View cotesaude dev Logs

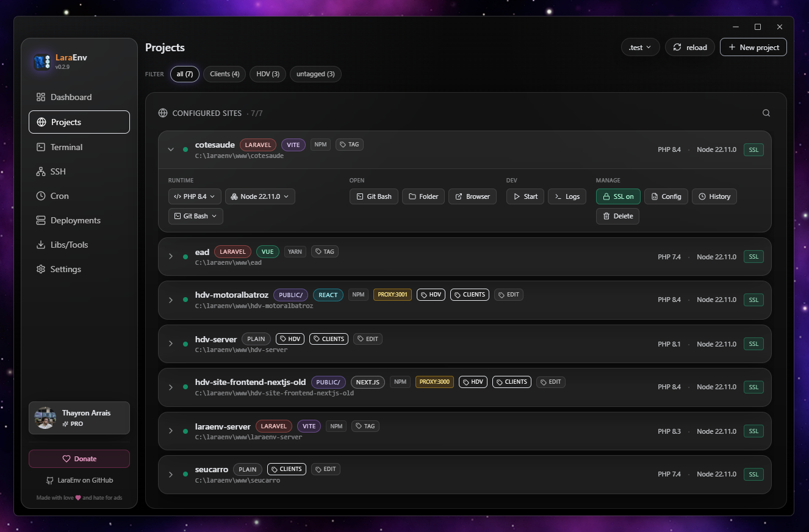click(567, 196)
